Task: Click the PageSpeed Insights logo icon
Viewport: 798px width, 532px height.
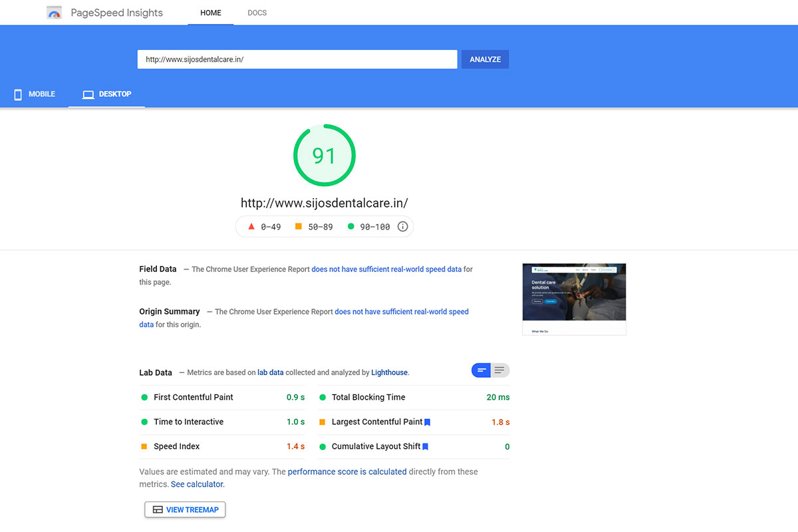Action: coord(55,13)
